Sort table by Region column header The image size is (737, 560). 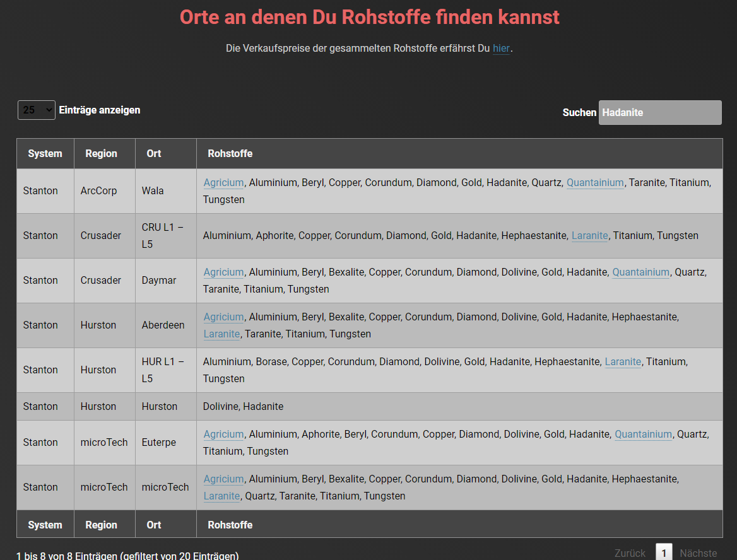pyautogui.click(x=104, y=154)
